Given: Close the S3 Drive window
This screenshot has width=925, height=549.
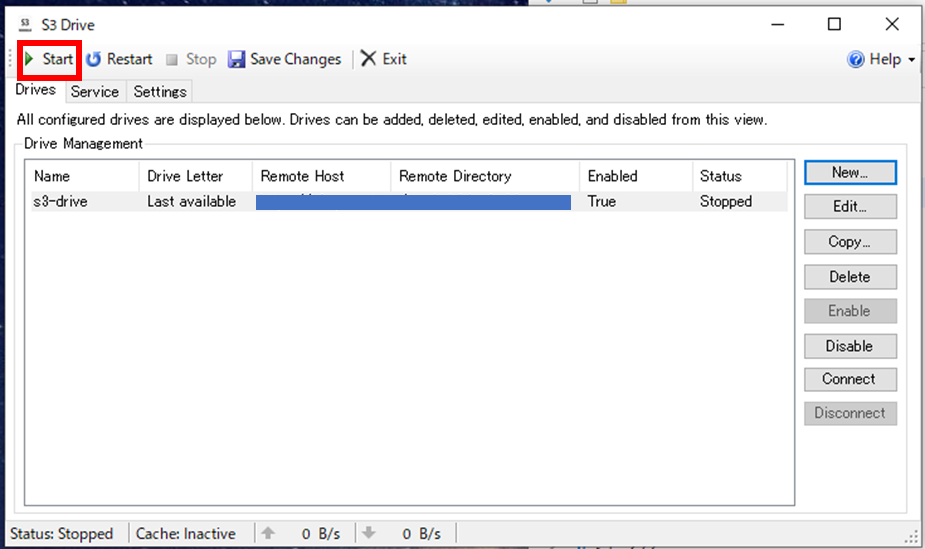Looking at the screenshot, I should [x=892, y=24].
